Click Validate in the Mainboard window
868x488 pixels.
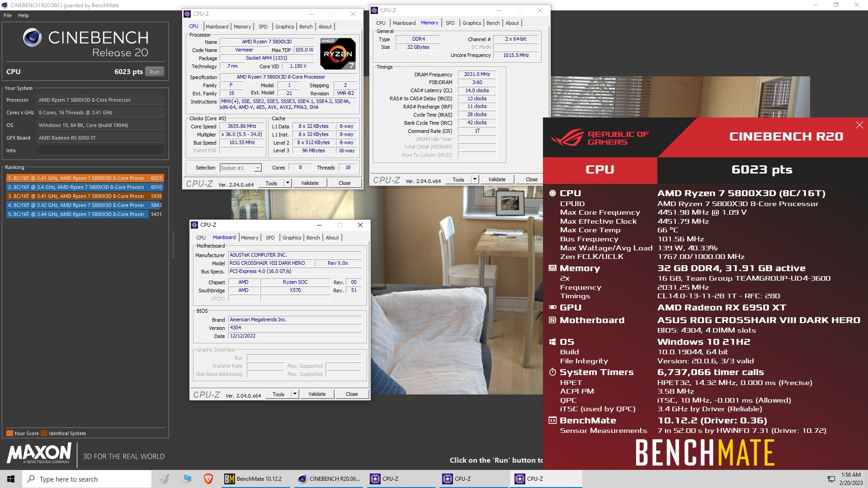tap(317, 394)
